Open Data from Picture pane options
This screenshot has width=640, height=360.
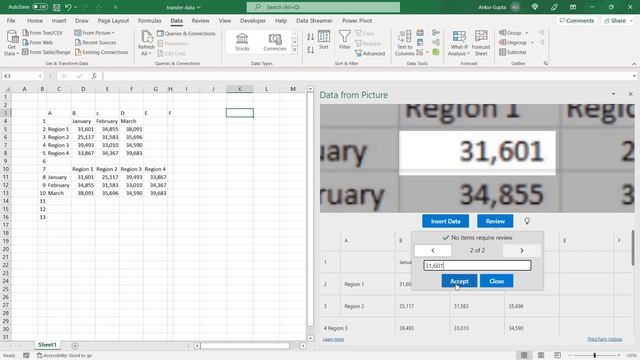613,94
